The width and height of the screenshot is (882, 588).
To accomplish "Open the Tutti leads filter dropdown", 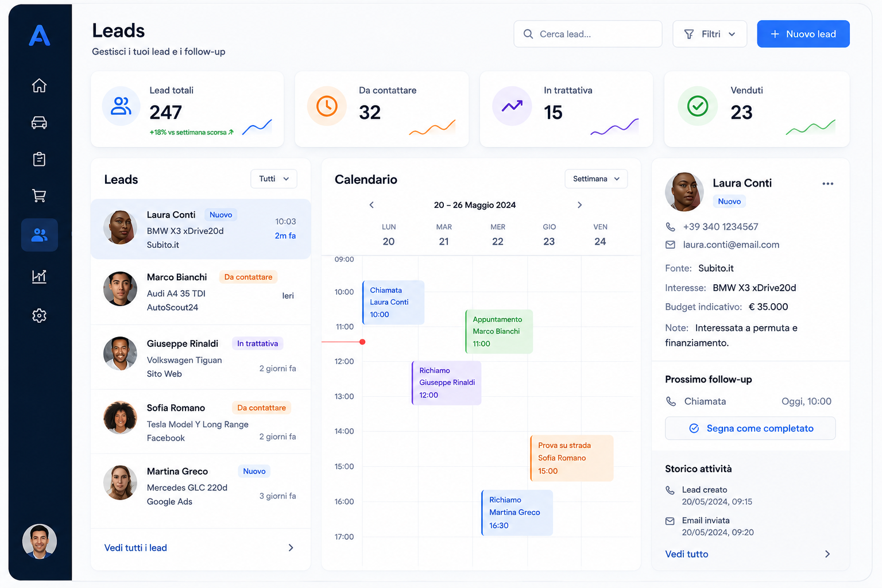I will pos(274,179).
